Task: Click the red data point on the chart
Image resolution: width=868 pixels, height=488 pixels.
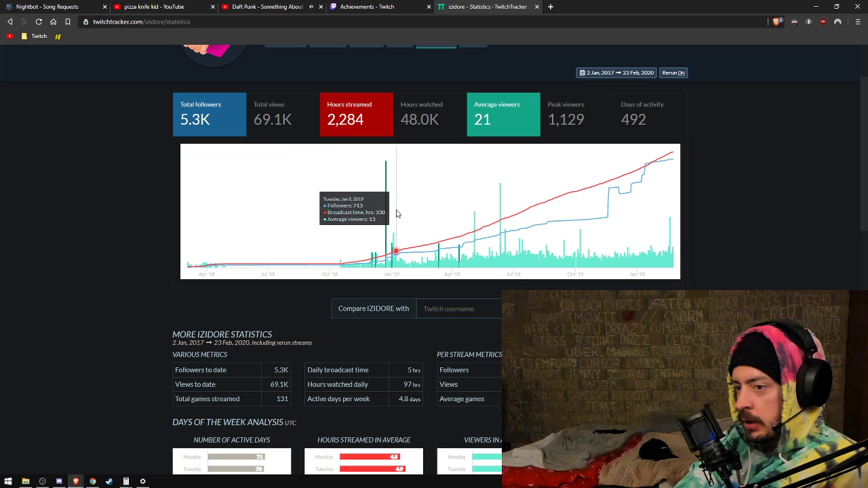Action: (x=396, y=251)
